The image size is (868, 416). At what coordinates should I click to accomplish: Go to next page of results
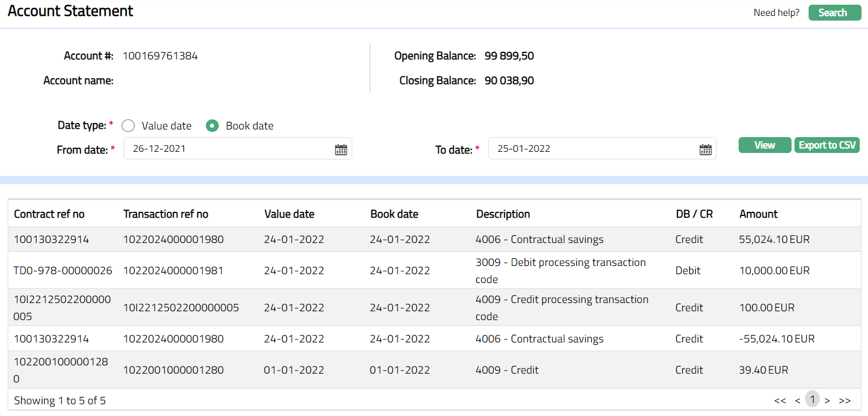[x=827, y=401]
